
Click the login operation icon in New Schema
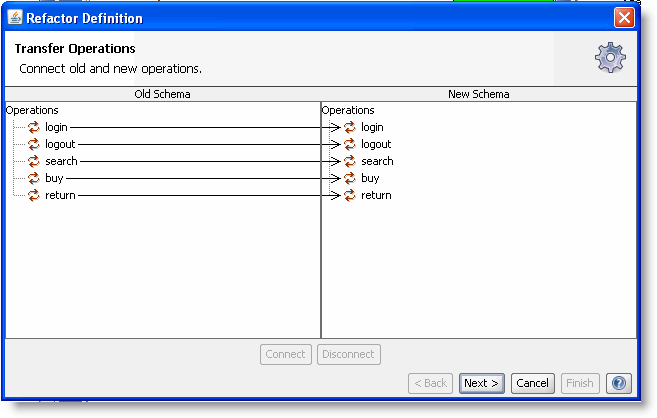349,127
